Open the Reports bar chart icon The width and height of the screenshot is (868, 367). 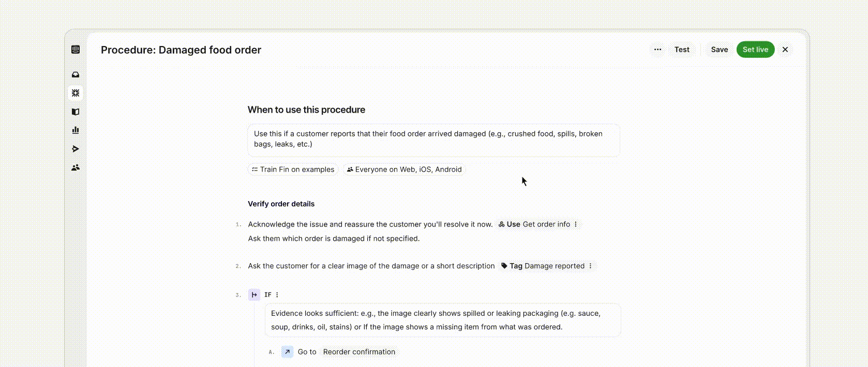click(x=76, y=130)
